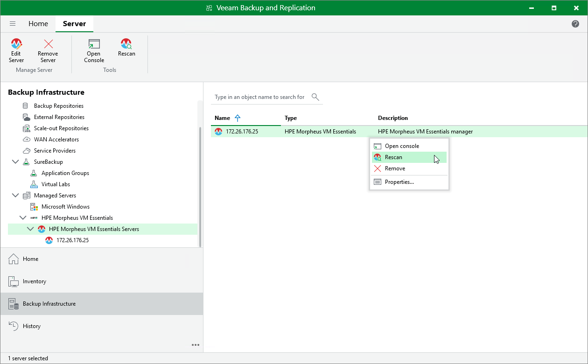The width and height of the screenshot is (588, 364).
Task: Collapse the Managed Servers tree node
Action: coord(15,196)
